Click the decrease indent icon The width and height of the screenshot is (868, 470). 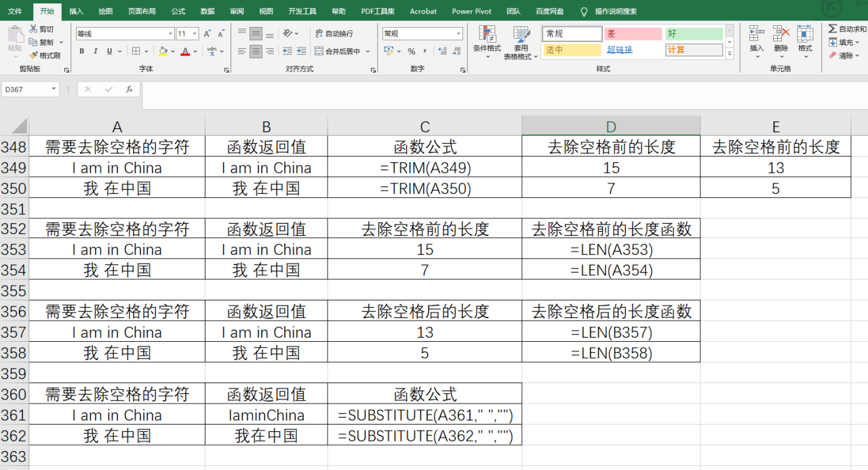pos(288,51)
